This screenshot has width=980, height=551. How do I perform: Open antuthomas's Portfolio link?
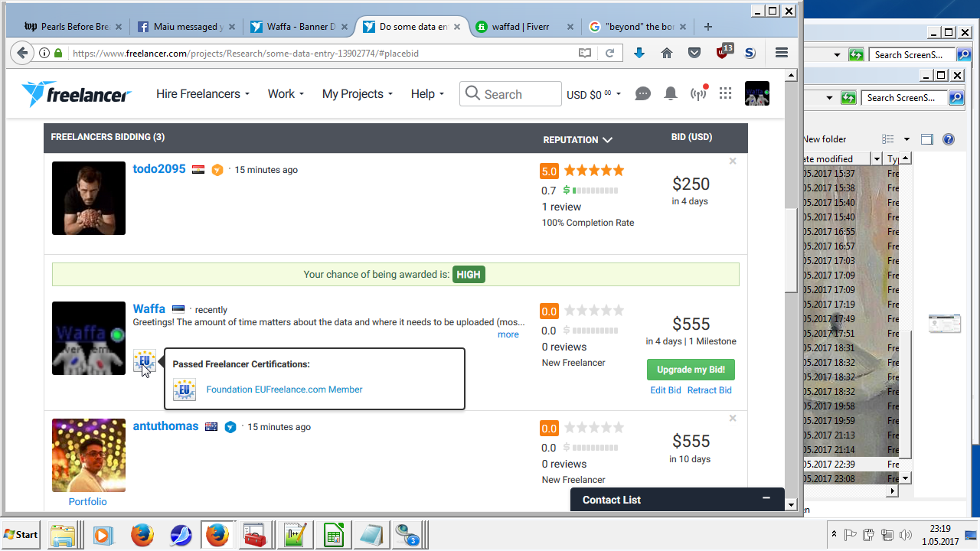88,502
